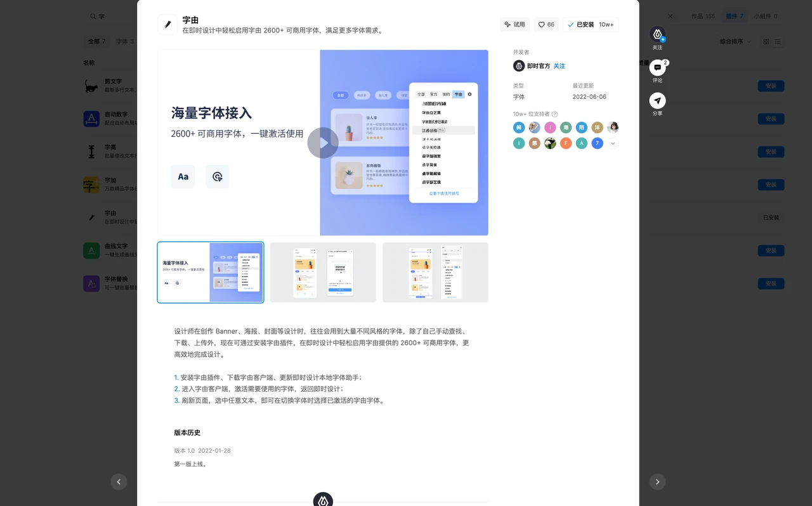
Task: Go to next plugin with right arrow
Action: pyautogui.click(x=657, y=482)
